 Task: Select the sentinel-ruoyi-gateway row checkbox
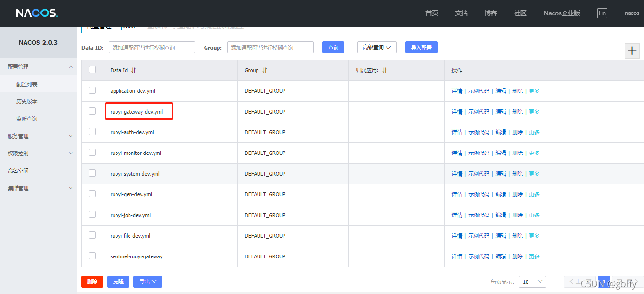[92, 256]
